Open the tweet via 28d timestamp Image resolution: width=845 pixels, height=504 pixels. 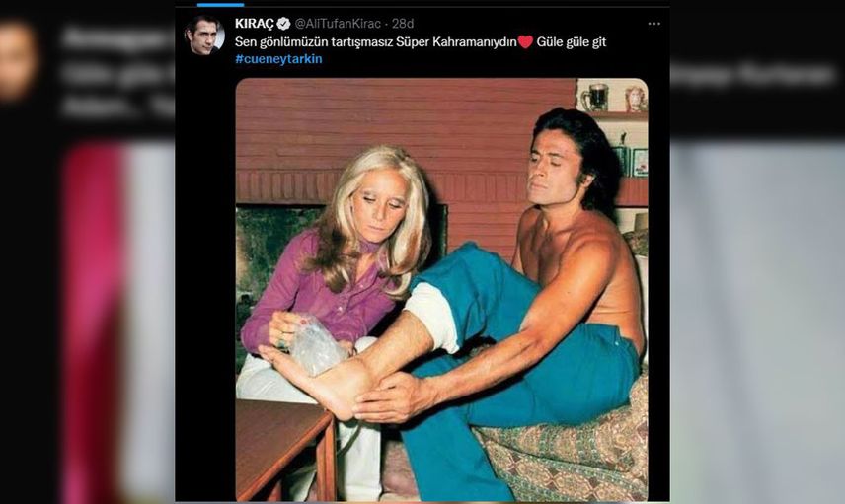[x=403, y=24]
